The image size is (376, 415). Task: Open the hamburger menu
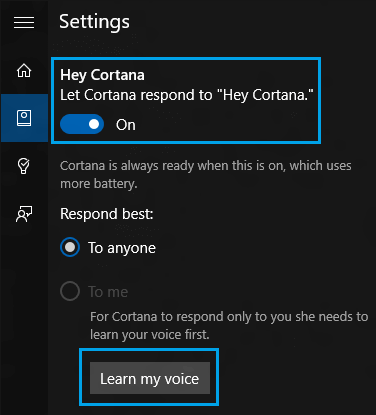point(24,22)
